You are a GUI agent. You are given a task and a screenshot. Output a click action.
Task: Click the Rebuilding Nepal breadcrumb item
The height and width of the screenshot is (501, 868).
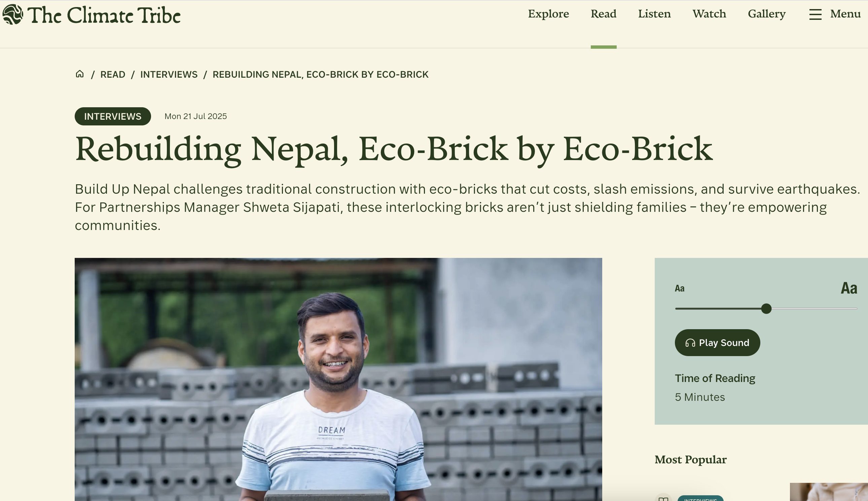point(320,74)
